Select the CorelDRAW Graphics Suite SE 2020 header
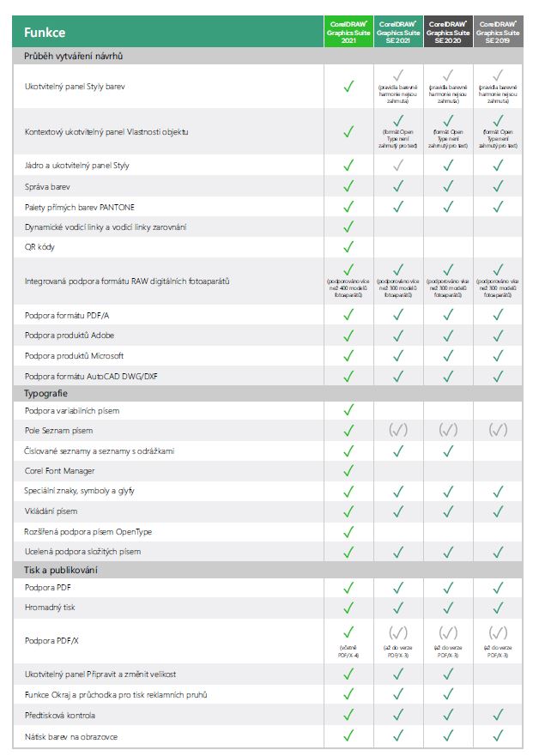The height and width of the screenshot is (756, 539). 448,32
